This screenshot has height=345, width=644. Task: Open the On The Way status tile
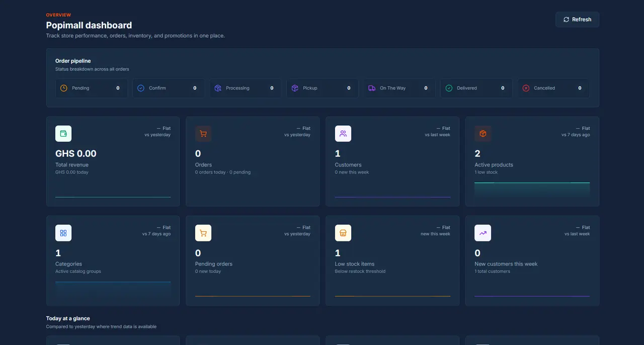399,88
